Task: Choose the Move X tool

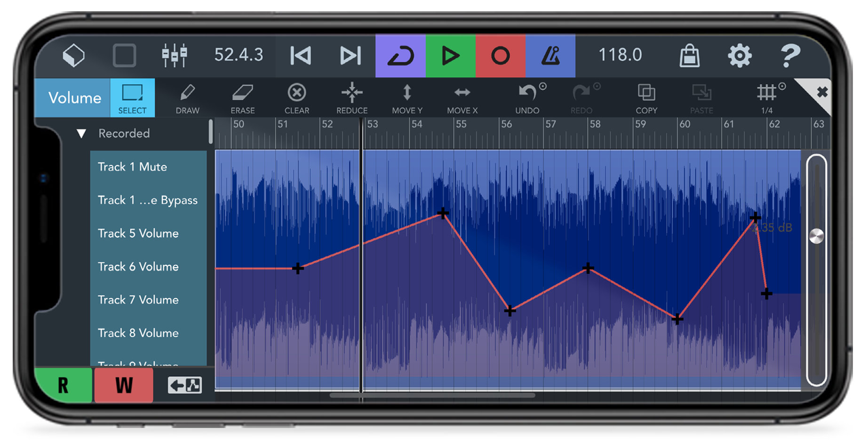Action: pos(462,99)
